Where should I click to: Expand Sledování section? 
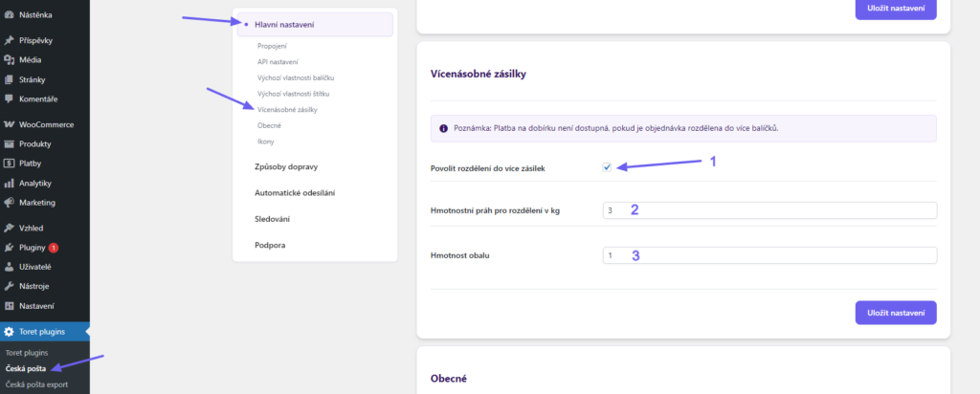[273, 219]
